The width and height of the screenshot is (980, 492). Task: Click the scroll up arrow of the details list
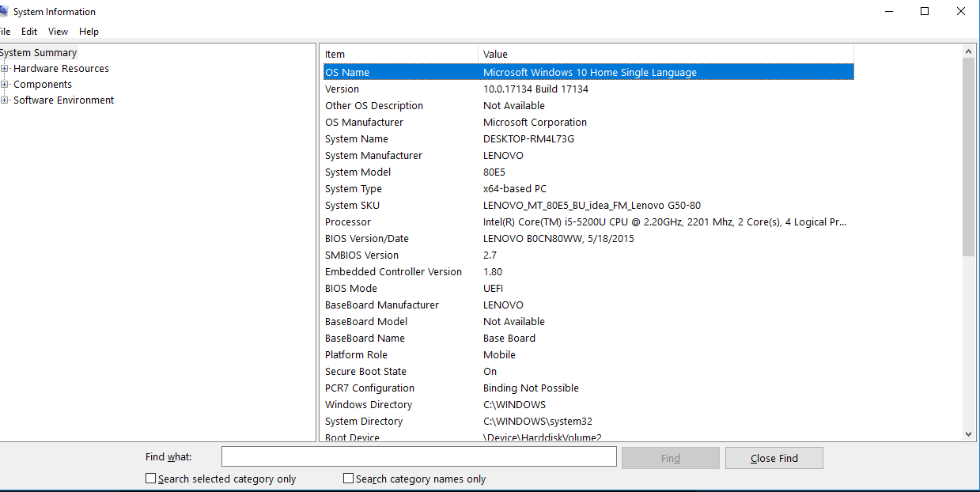969,51
